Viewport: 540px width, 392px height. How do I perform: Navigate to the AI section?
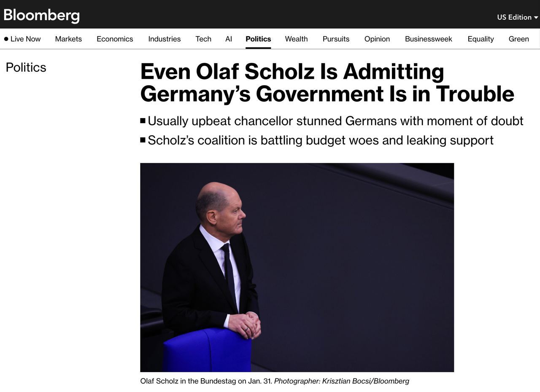pos(229,39)
